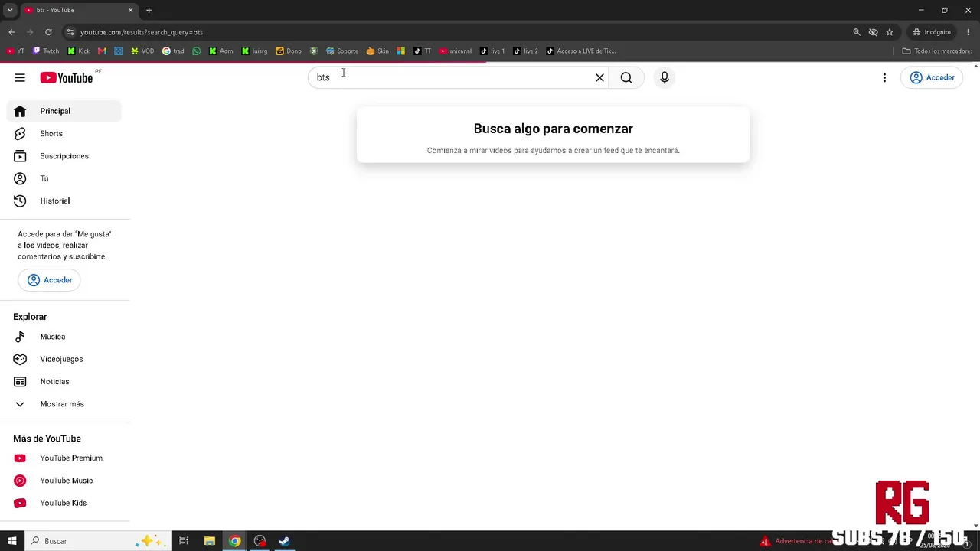Open the WhatsApp bookmark icon
This screenshot has width=980, height=551.
click(197, 51)
